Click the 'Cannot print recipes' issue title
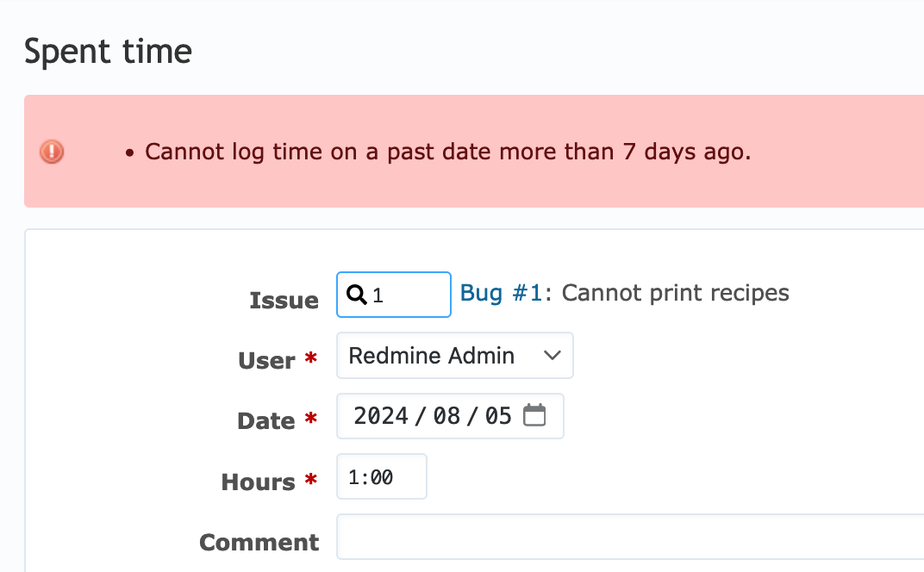Viewport: 924px width, 572px height. [675, 293]
